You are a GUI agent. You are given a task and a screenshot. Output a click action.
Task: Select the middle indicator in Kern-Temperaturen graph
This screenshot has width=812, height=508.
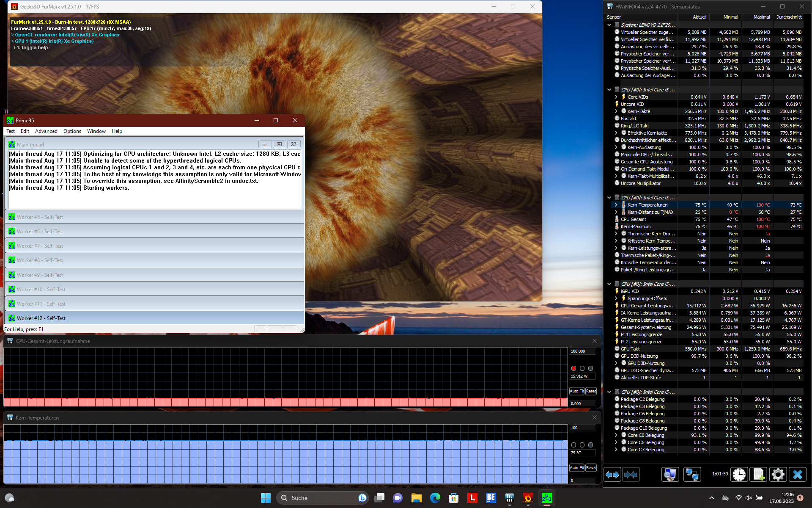pyautogui.click(x=582, y=445)
